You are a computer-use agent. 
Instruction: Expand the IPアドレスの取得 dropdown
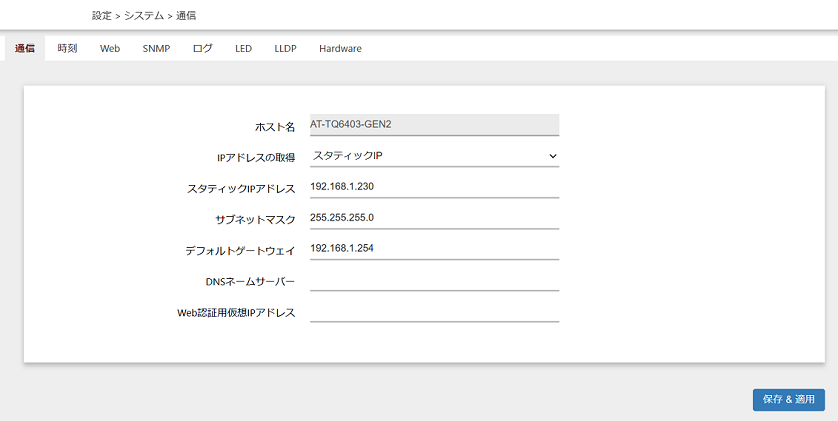coord(434,156)
